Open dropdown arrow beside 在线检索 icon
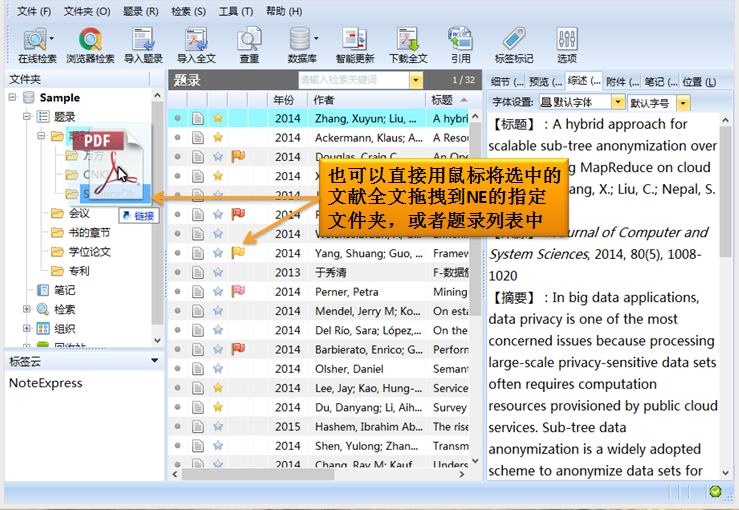 click(51, 39)
